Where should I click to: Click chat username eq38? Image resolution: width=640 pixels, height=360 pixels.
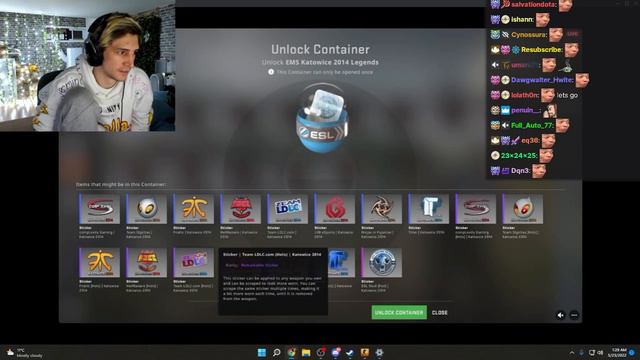point(530,140)
